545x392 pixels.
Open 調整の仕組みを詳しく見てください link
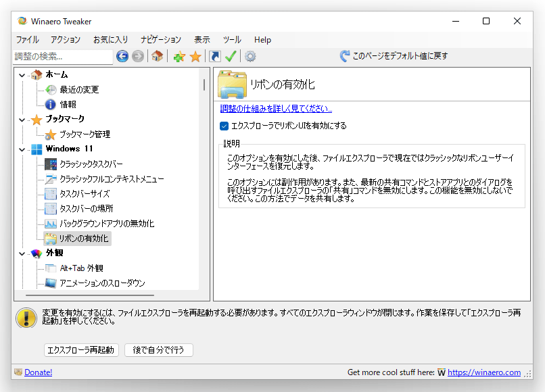[x=276, y=109]
